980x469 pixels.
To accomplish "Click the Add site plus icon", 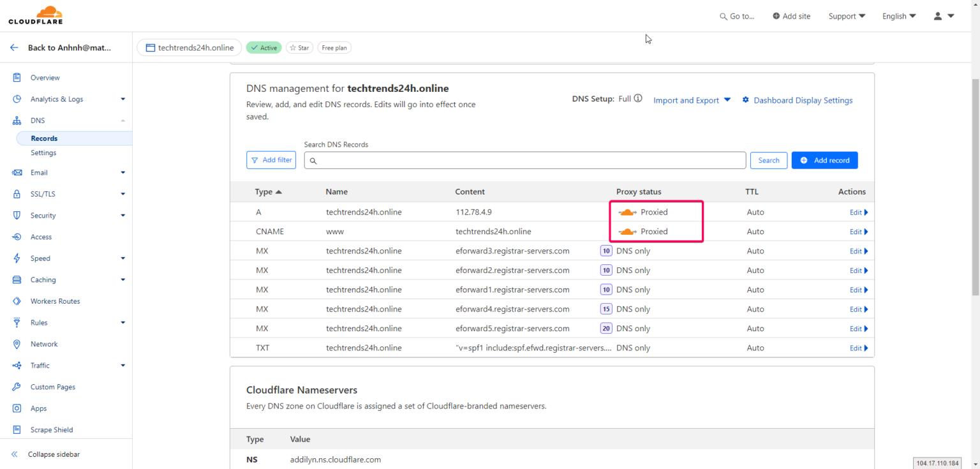I will tap(776, 16).
